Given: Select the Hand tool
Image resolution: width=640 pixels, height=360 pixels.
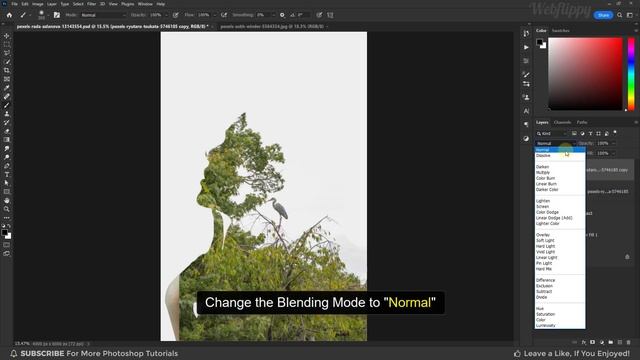Looking at the screenshot, I should coord(7,200).
